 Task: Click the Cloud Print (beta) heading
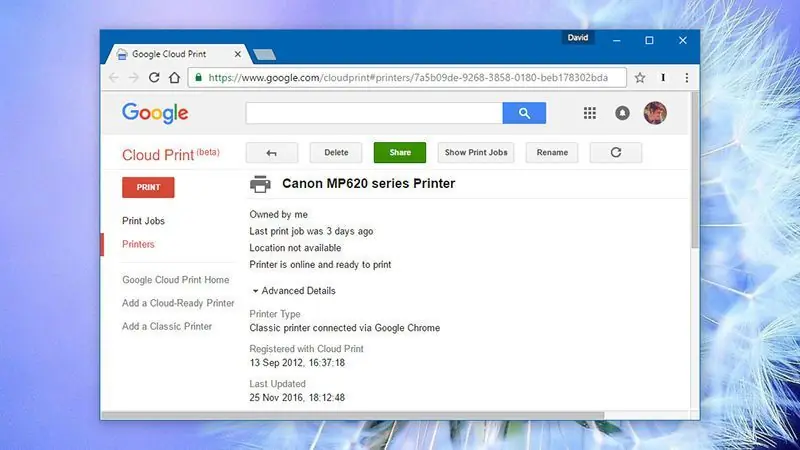(x=171, y=155)
